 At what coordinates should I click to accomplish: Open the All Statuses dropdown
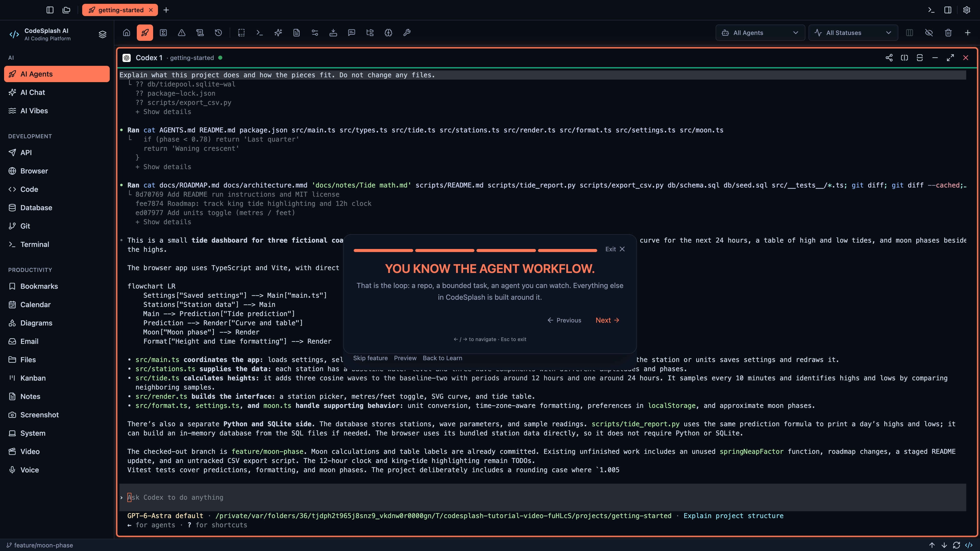click(x=853, y=33)
